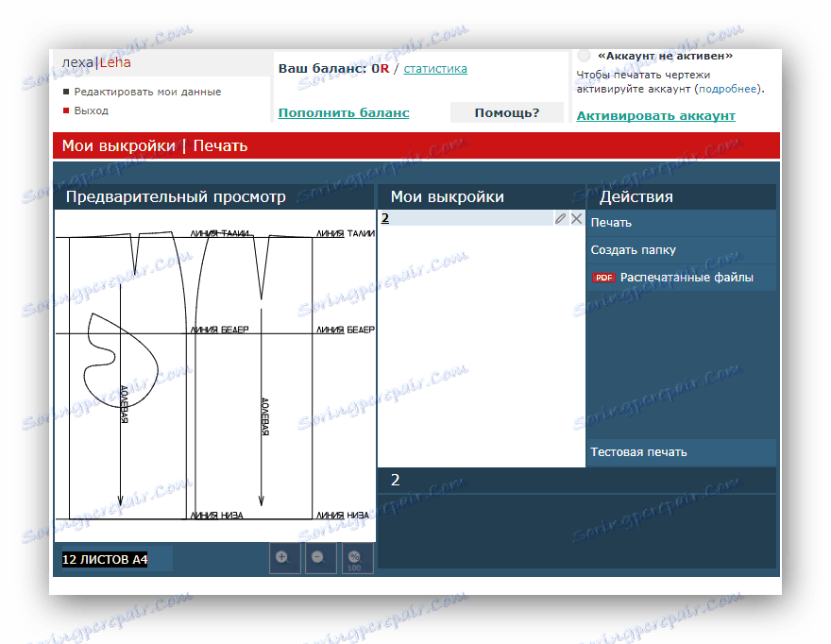This screenshot has height=644, width=831.
Task: Open the статистика link
Action: point(435,69)
